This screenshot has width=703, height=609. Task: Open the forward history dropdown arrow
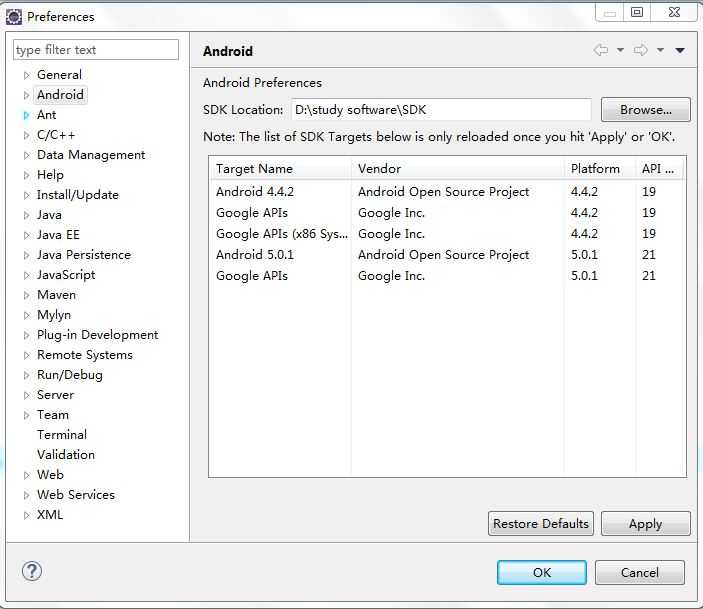[660, 50]
